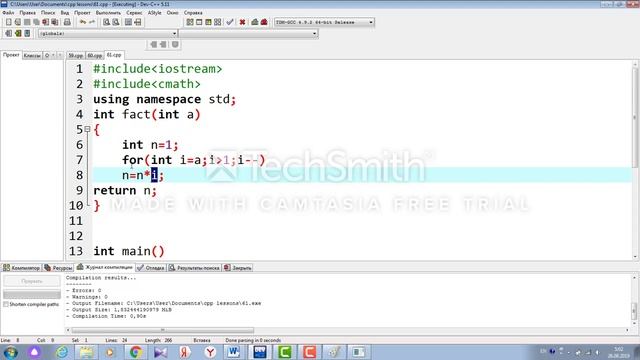640x360 pixels.
Task: Open the Поиск menu
Action: pyautogui.click(x=48, y=13)
